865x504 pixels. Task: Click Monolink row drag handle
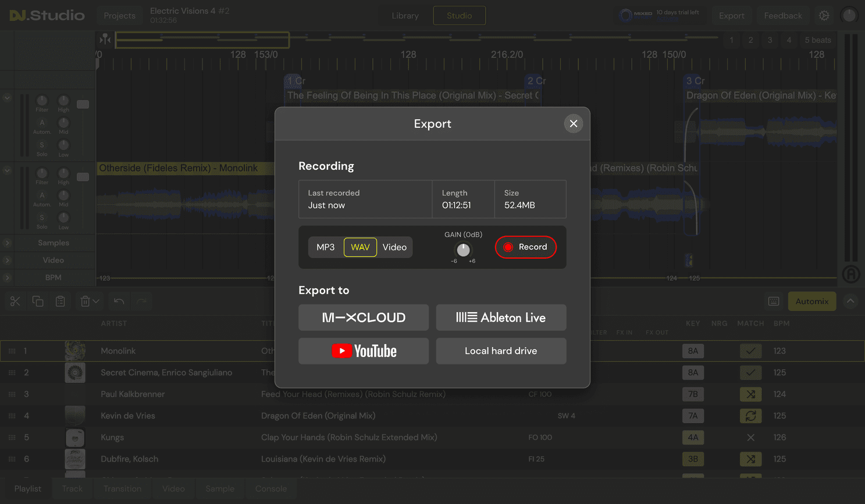pyautogui.click(x=12, y=351)
